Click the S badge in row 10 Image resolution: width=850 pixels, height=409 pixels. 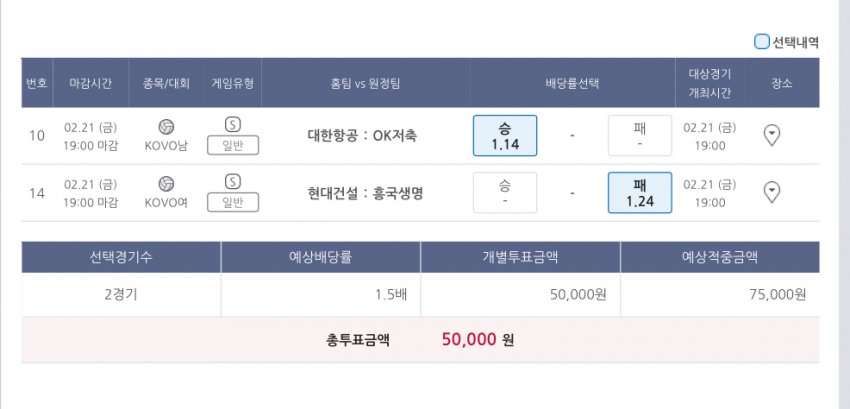pyautogui.click(x=233, y=125)
